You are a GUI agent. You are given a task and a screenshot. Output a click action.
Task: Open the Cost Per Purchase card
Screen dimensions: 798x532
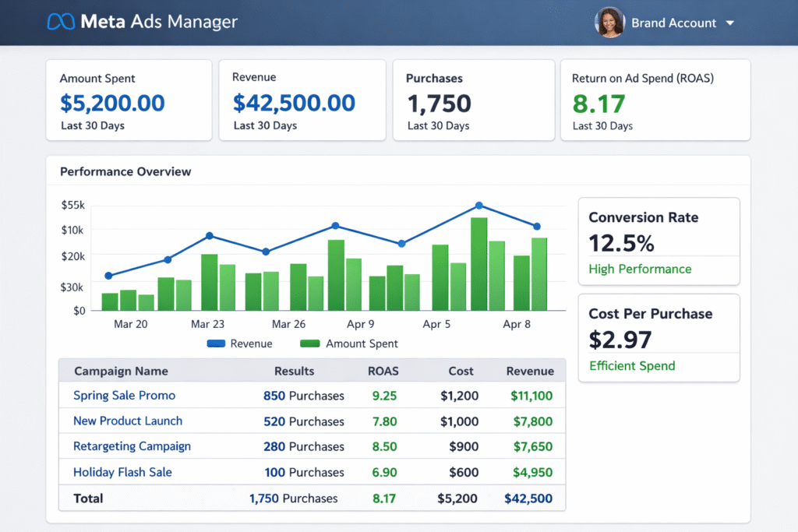pos(659,338)
